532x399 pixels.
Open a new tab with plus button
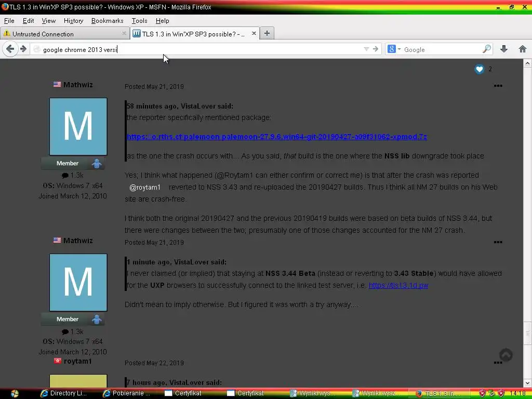[x=267, y=33]
